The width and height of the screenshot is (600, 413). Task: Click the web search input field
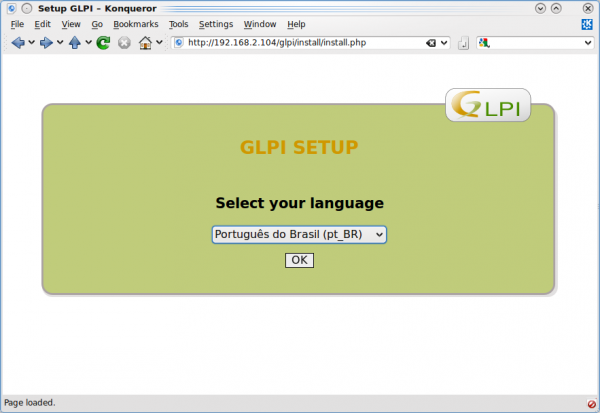point(536,43)
